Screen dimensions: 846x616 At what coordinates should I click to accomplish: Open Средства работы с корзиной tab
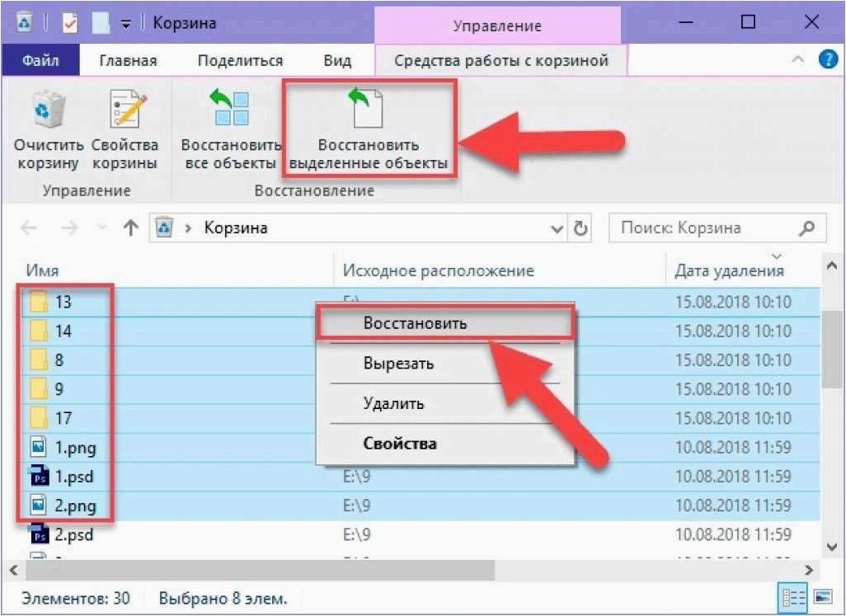(501, 60)
